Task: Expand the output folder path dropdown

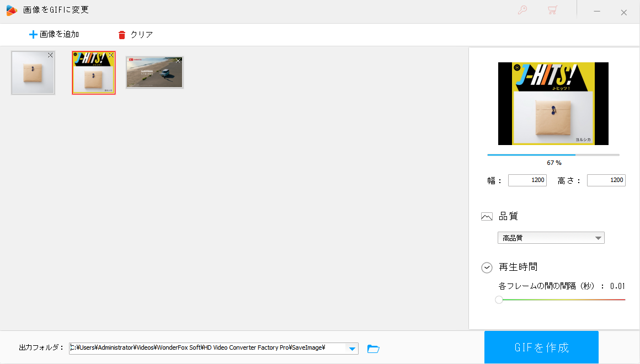Action: coord(351,348)
